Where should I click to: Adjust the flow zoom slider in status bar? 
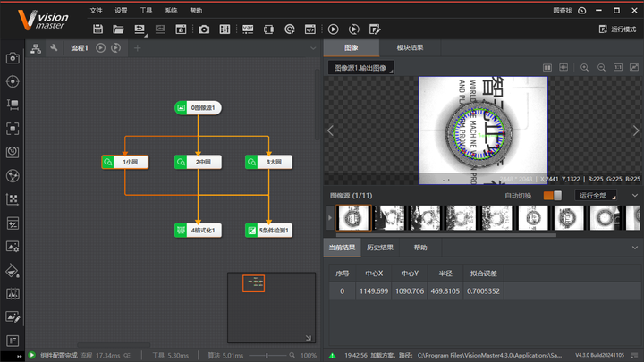pyautogui.click(x=267, y=355)
